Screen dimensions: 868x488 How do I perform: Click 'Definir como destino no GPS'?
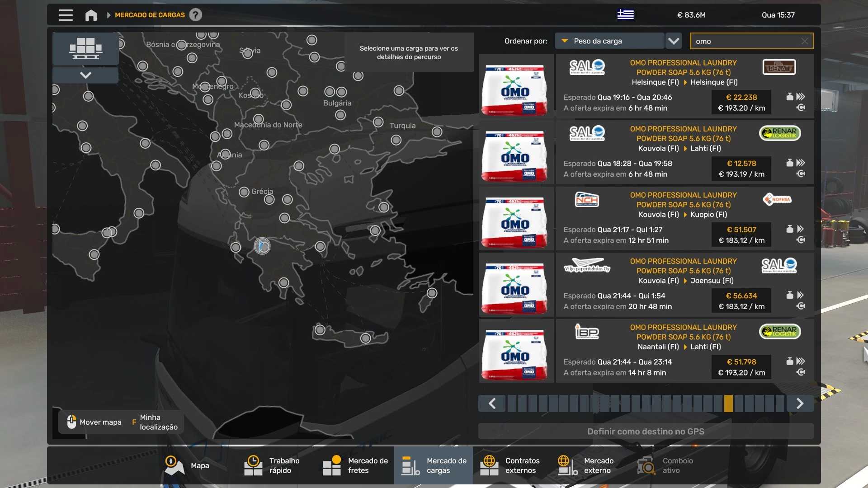point(646,432)
